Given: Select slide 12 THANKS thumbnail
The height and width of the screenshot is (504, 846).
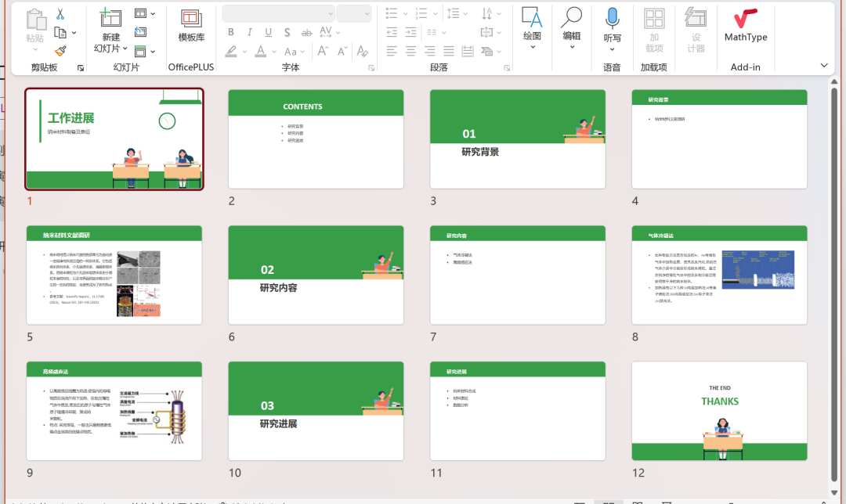Looking at the screenshot, I should [719, 411].
